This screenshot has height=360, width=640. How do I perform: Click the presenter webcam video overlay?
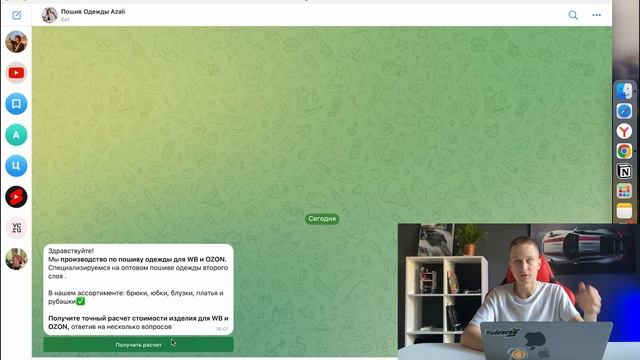[x=519, y=291]
